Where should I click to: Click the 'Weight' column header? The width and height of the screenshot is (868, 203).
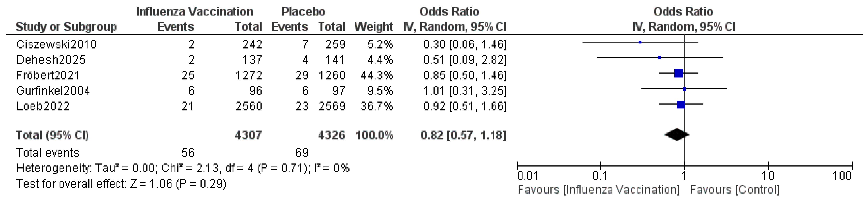373,27
